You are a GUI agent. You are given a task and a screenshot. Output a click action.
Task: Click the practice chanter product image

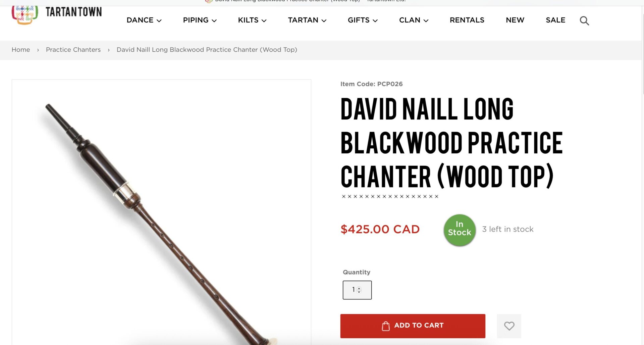point(161,212)
